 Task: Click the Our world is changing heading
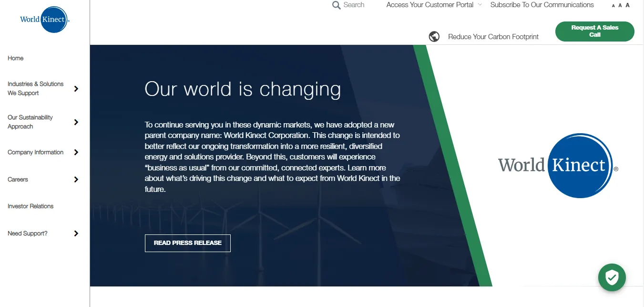point(243,89)
